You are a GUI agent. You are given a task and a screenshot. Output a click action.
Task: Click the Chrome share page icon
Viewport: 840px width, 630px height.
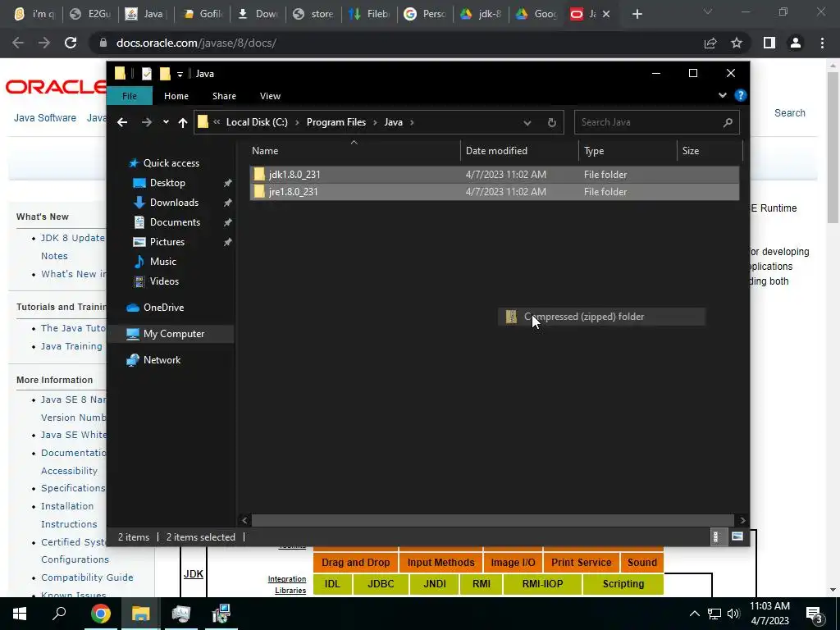pos(710,43)
